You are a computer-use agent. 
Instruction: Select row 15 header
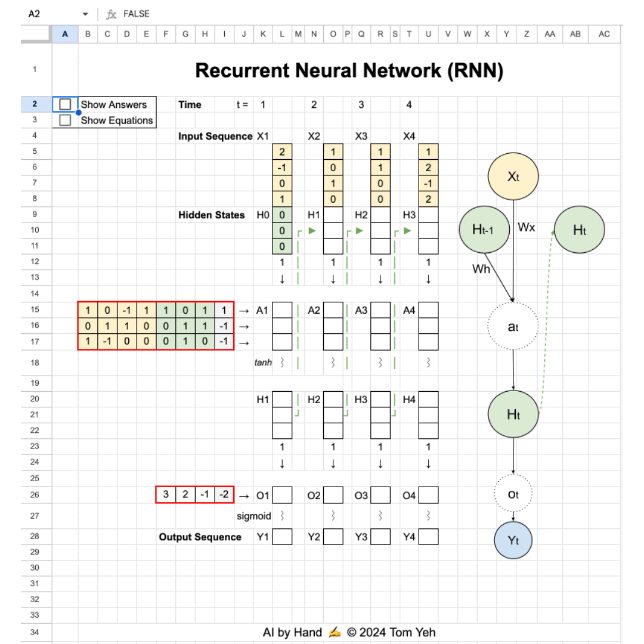(35, 309)
